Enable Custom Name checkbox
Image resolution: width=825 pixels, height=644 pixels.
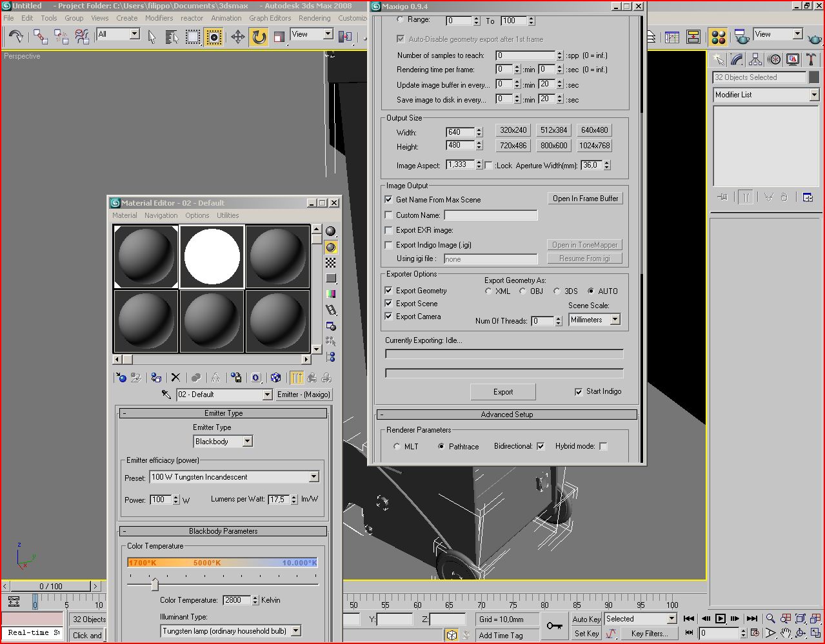[388, 215]
